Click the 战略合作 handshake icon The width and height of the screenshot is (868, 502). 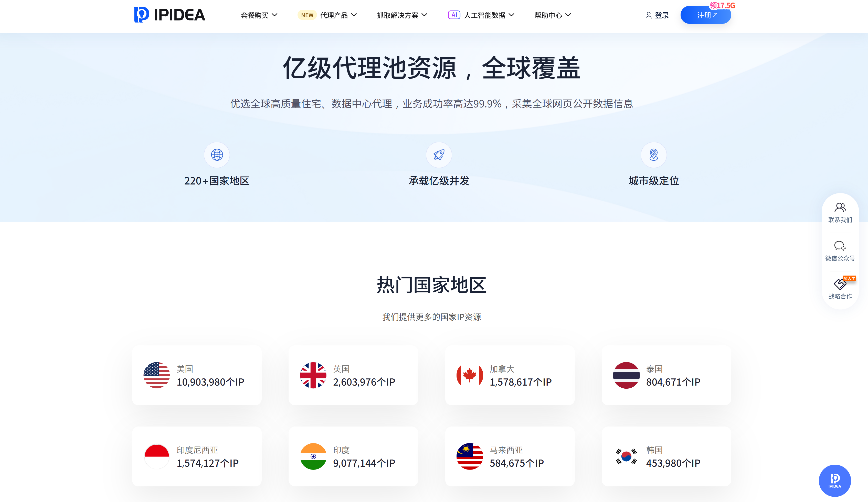(840, 285)
